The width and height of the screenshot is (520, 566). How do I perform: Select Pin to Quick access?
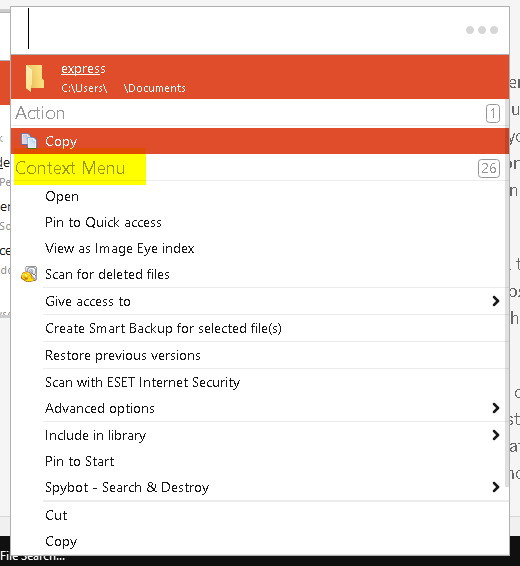click(x=103, y=222)
